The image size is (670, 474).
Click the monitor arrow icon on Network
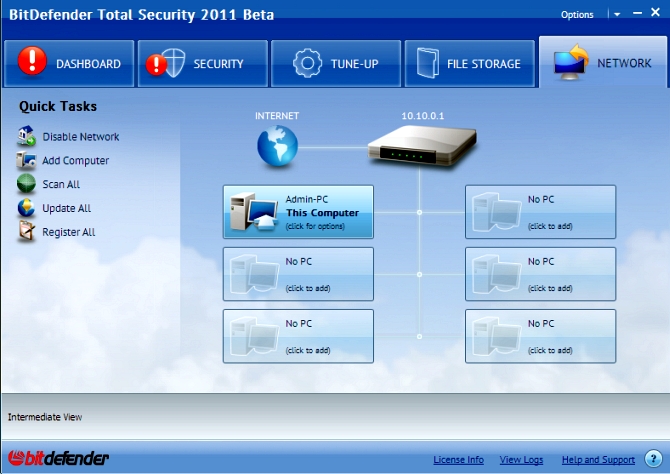tap(571, 62)
